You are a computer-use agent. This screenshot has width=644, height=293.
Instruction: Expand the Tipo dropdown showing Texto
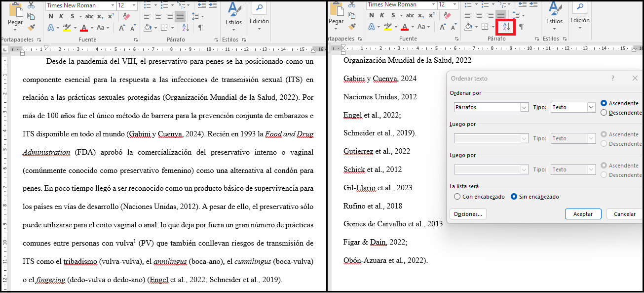(x=591, y=107)
